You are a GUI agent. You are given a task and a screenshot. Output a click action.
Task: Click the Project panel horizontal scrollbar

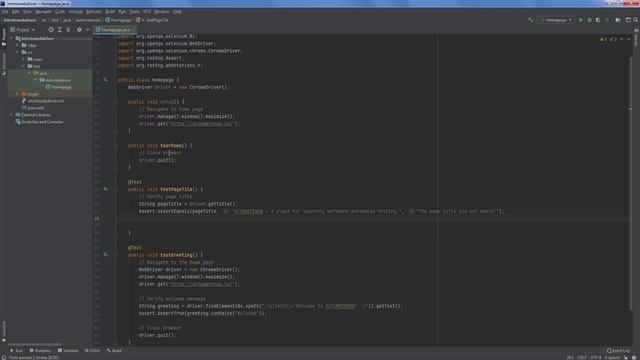click(x=35, y=344)
